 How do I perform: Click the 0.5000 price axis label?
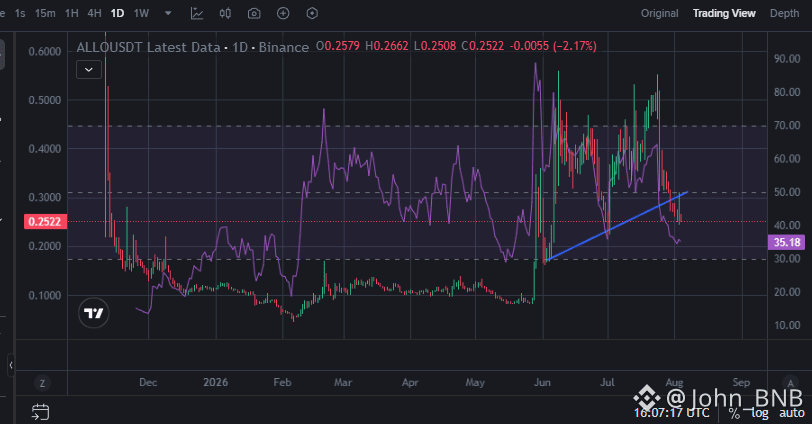[x=45, y=100]
